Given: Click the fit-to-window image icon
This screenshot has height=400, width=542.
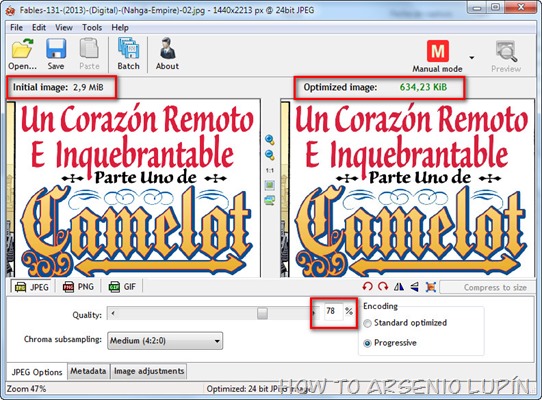Looking at the screenshot, I should click(270, 185).
